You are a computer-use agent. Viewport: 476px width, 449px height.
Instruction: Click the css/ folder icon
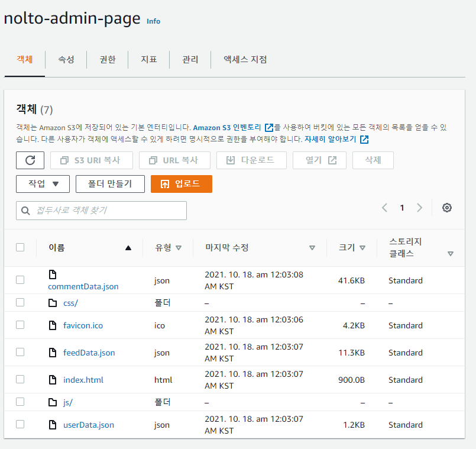tap(53, 303)
